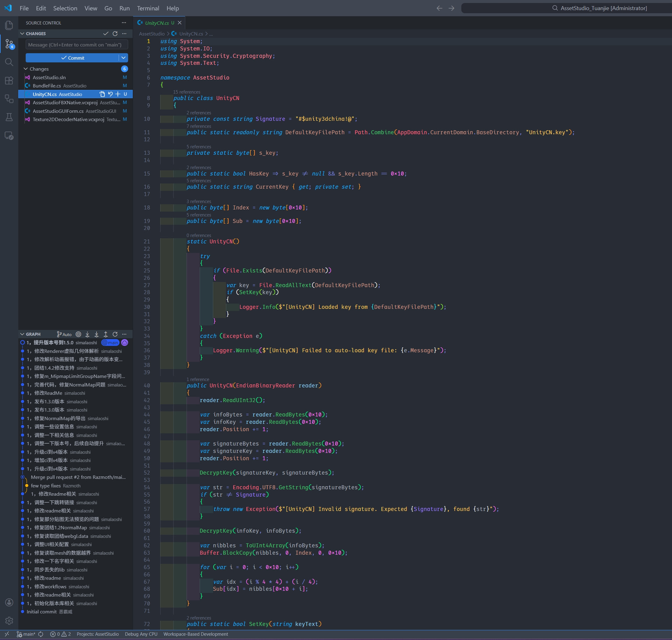Collapse the GRAPH section
Image resolution: width=672 pixels, height=640 pixels.
point(22,334)
